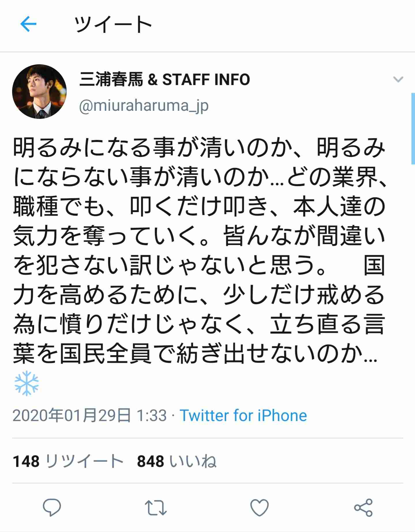View the 848 いいね list
Viewport: 415px width, 532px height.
click(x=176, y=461)
